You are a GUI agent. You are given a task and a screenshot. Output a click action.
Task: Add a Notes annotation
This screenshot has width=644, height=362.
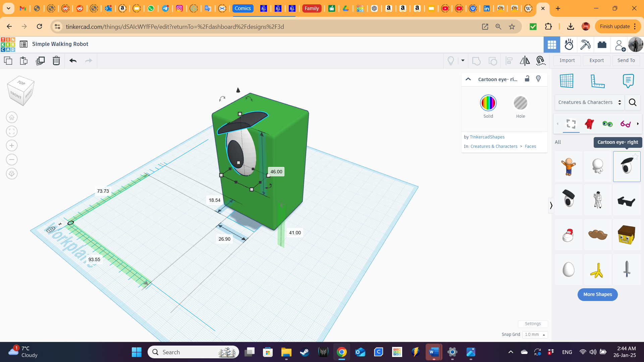click(x=628, y=81)
